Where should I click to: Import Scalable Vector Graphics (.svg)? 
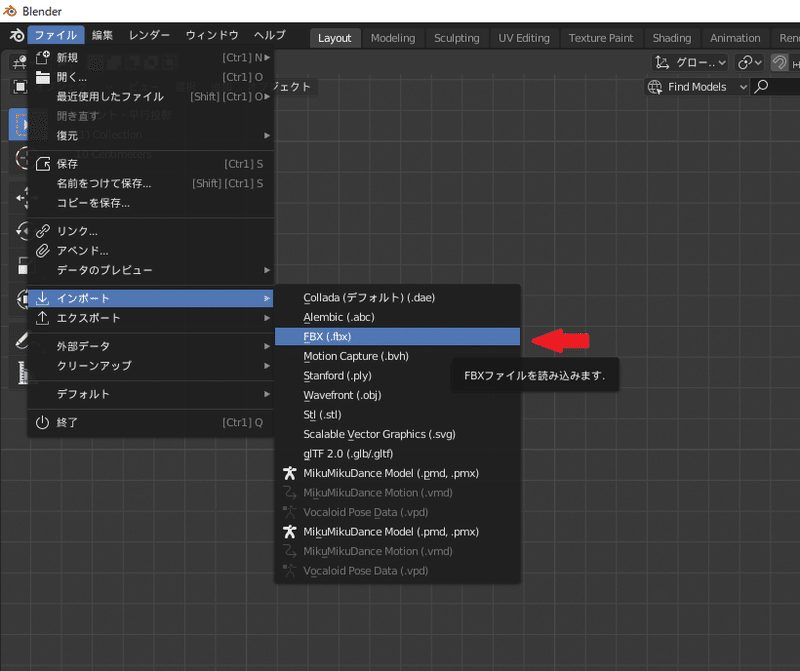pos(397,434)
